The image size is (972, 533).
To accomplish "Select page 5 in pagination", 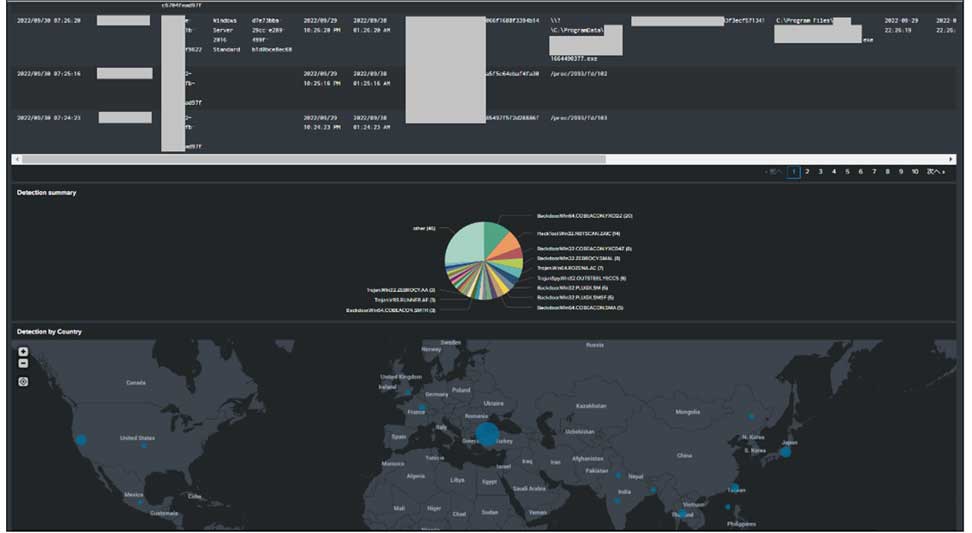I will [x=847, y=172].
